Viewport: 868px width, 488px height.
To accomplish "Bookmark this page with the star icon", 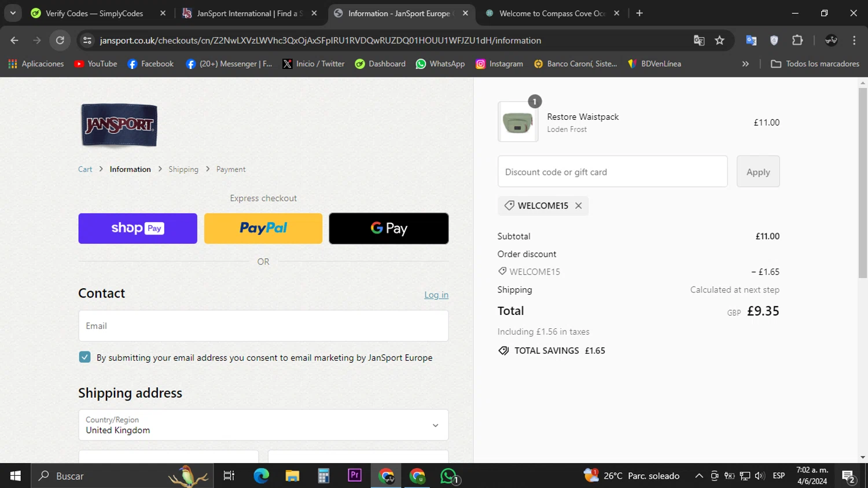I will [x=720, y=41].
